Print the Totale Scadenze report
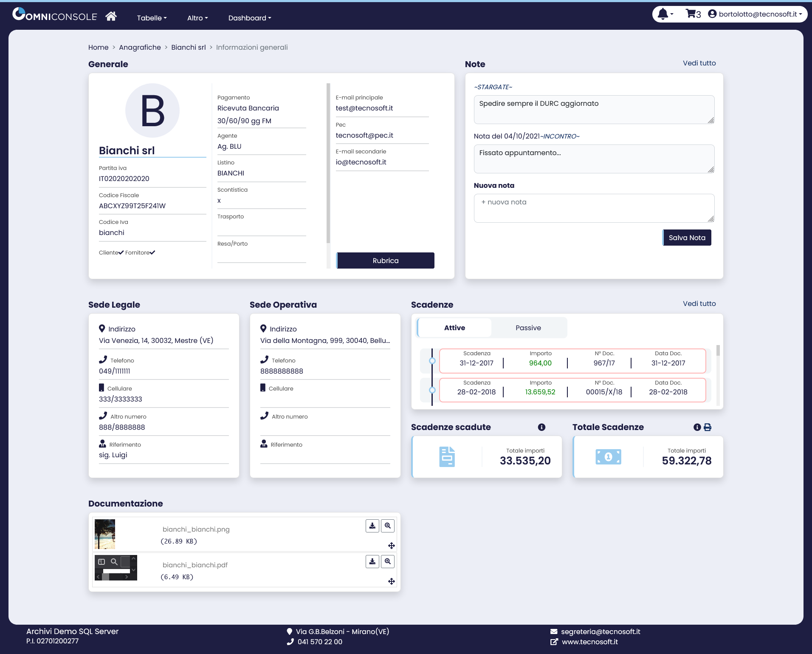 (x=708, y=427)
